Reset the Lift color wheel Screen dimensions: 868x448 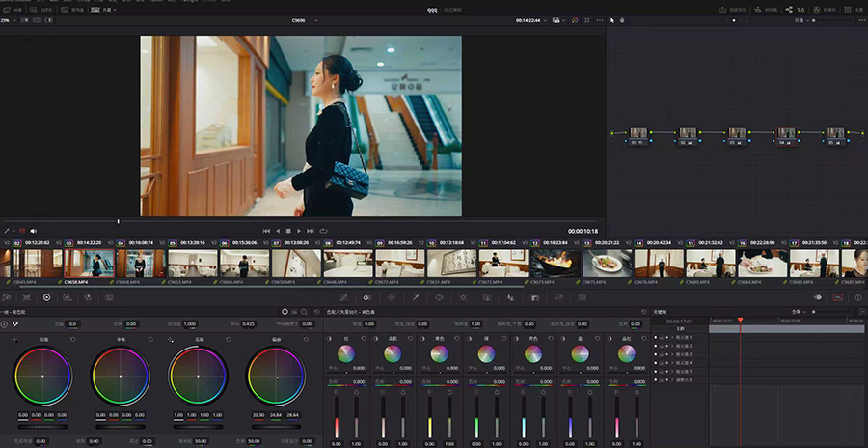pyautogui.click(x=73, y=340)
